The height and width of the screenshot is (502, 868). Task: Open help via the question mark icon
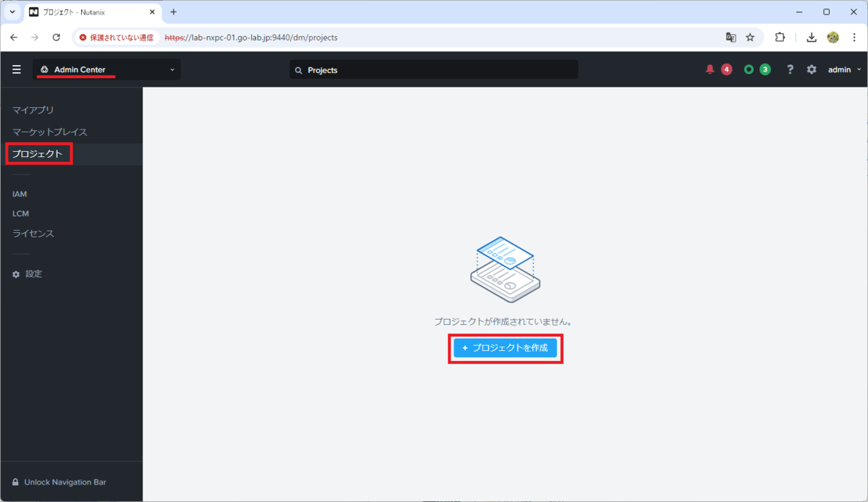point(790,69)
